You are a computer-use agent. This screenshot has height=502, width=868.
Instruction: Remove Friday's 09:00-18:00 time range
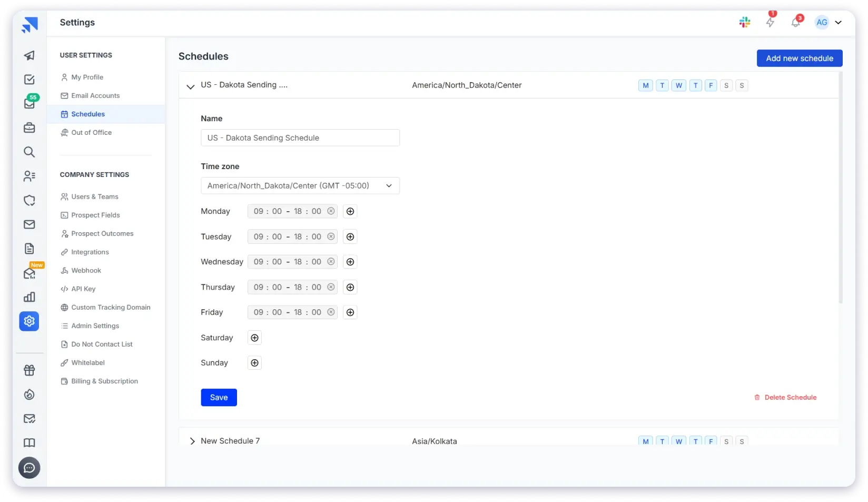331,312
